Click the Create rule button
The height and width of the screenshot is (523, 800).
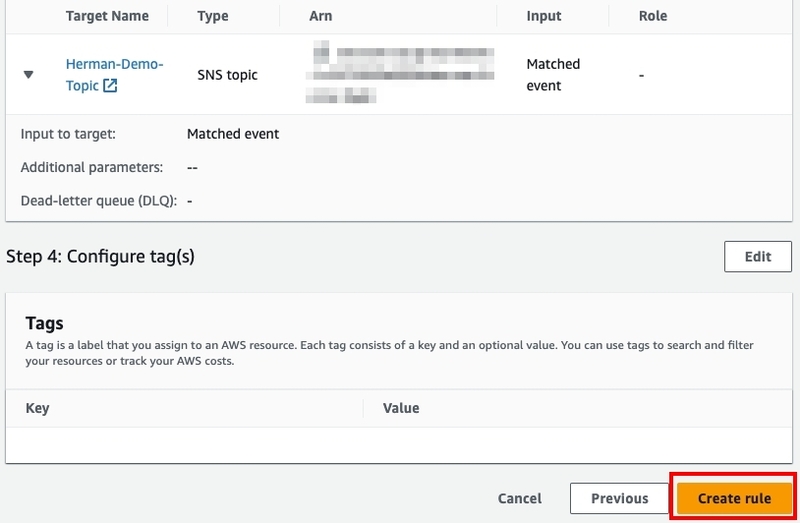734,499
